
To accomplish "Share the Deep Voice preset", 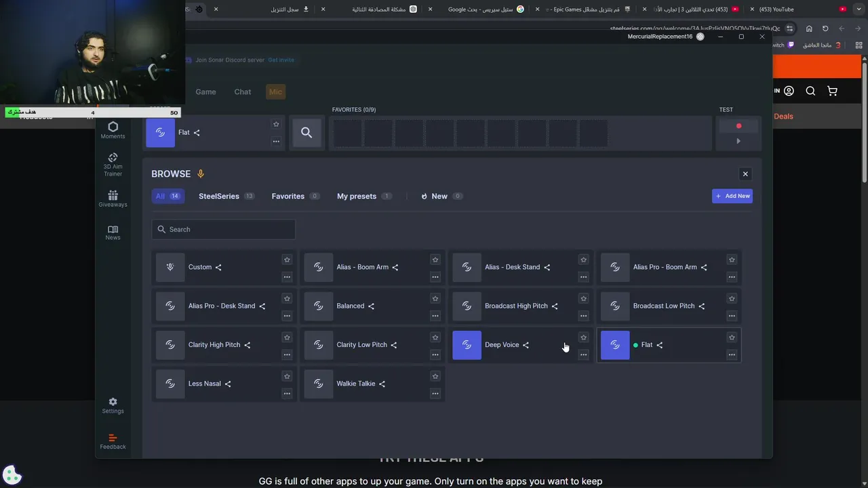I will (526, 345).
